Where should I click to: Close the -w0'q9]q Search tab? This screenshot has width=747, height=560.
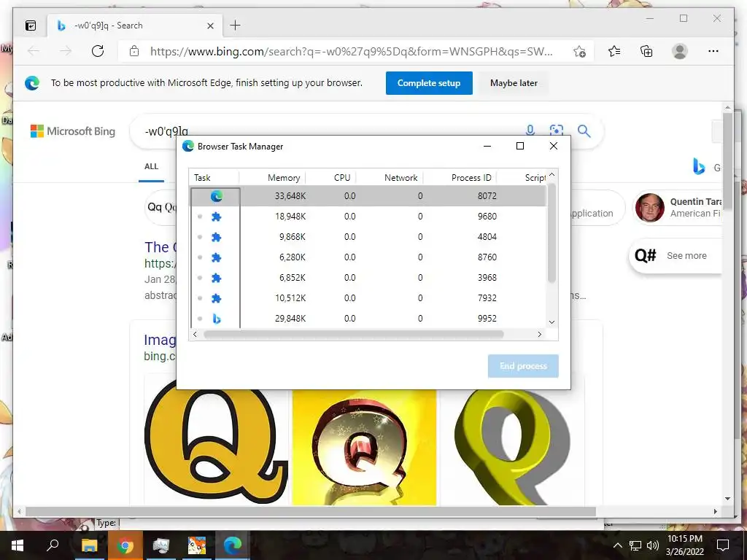pos(210,26)
